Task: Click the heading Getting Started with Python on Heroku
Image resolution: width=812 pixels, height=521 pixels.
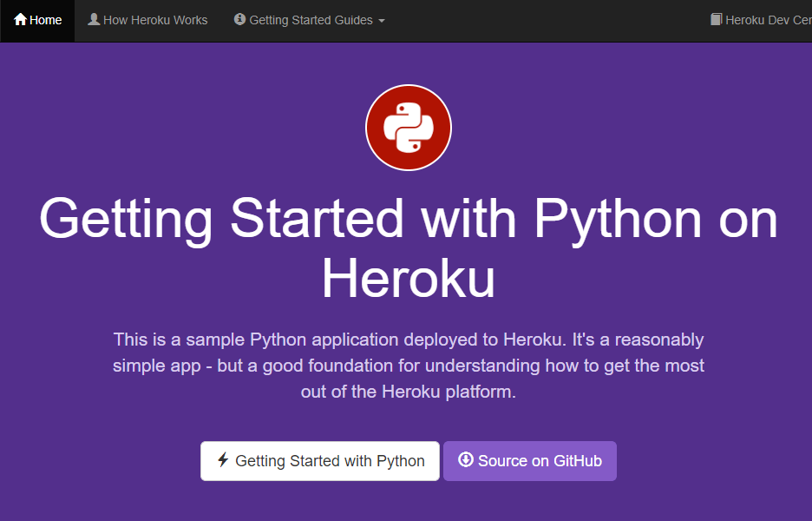Action: click(x=409, y=248)
